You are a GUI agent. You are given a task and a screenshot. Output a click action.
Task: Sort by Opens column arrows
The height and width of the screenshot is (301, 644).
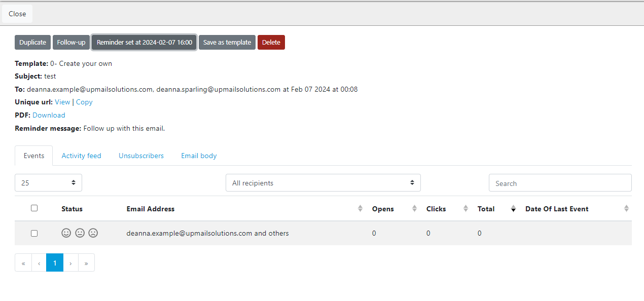click(x=414, y=209)
